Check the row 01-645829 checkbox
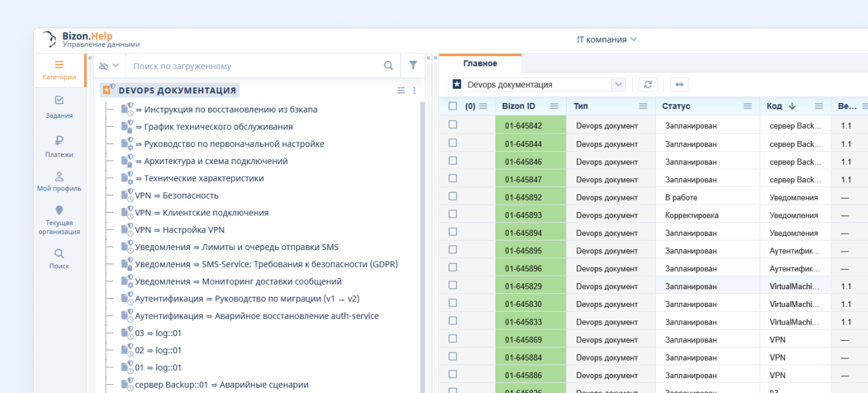 point(452,285)
